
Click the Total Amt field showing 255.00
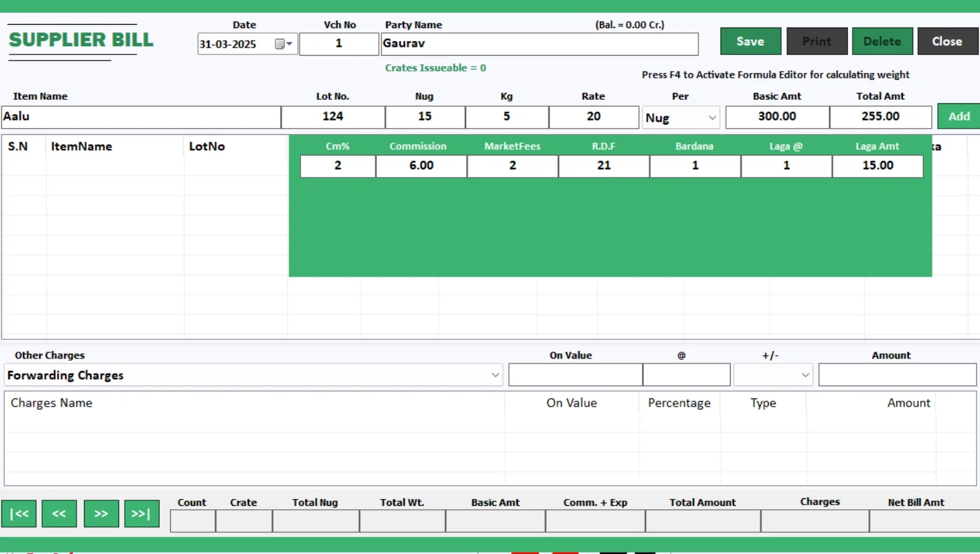[x=881, y=117]
